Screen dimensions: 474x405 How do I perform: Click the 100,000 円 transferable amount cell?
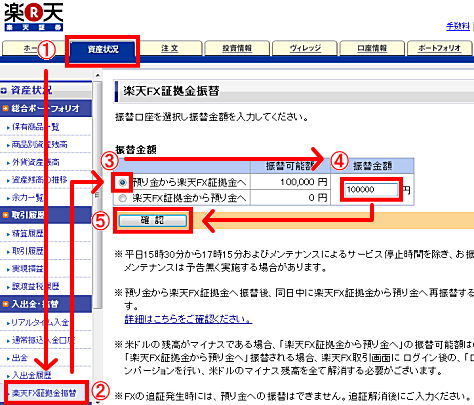tap(290, 182)
